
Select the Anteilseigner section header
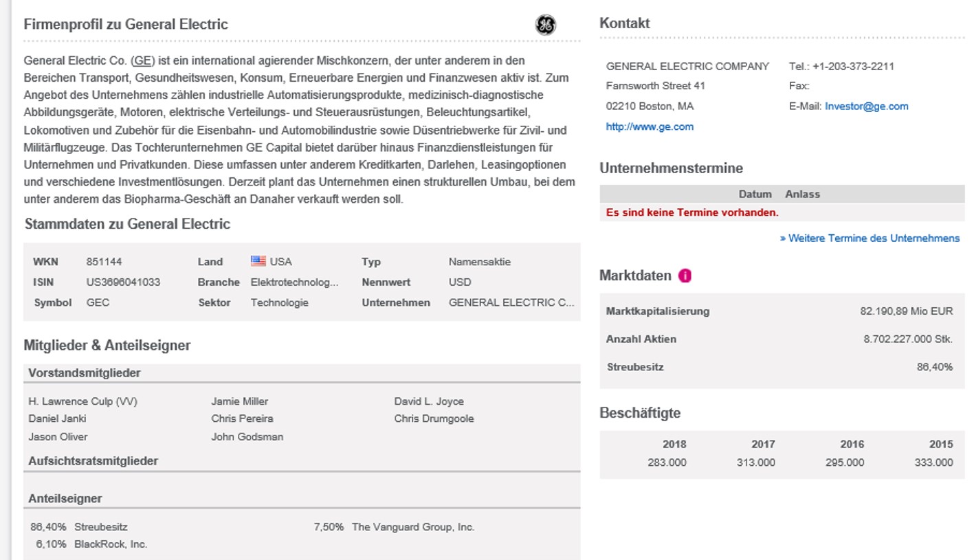(x=65, y=499)
